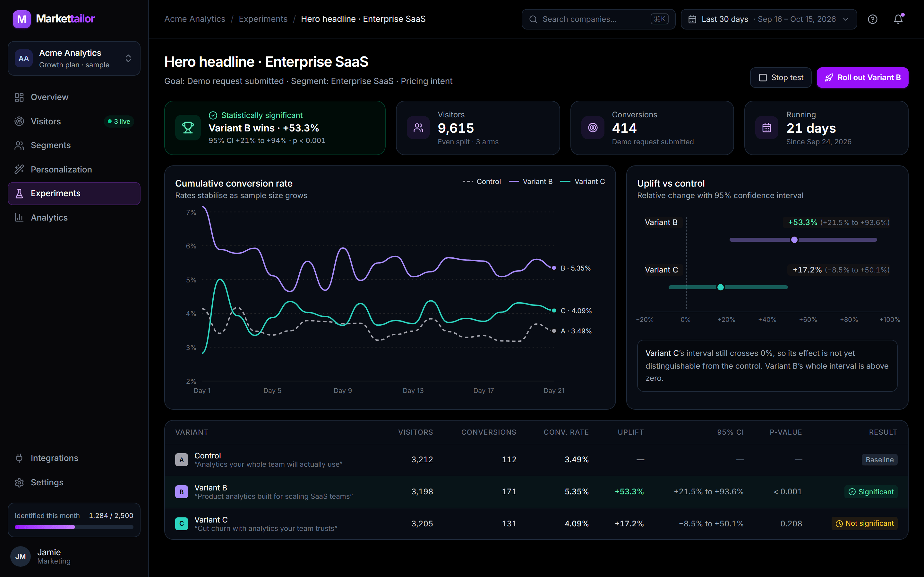Focus the Search companies field
Image resolution: width=924 pixels, height=577 pixels.
tap(598, 19)
